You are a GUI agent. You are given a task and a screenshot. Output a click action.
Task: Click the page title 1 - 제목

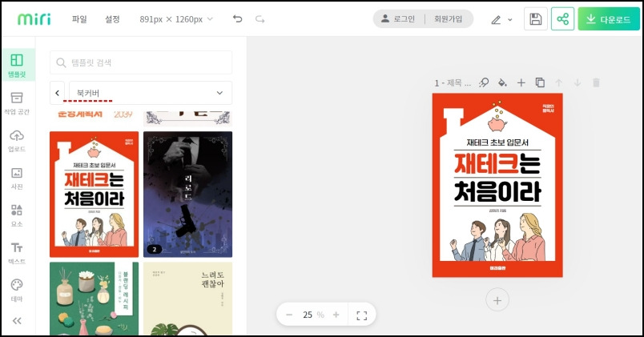[453, 83]
